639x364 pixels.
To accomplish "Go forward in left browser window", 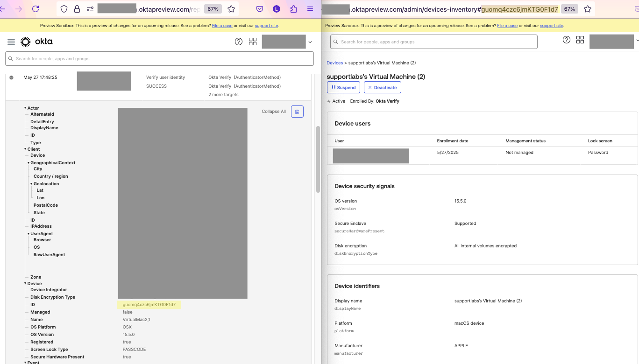I will click(x=19, y=9).
